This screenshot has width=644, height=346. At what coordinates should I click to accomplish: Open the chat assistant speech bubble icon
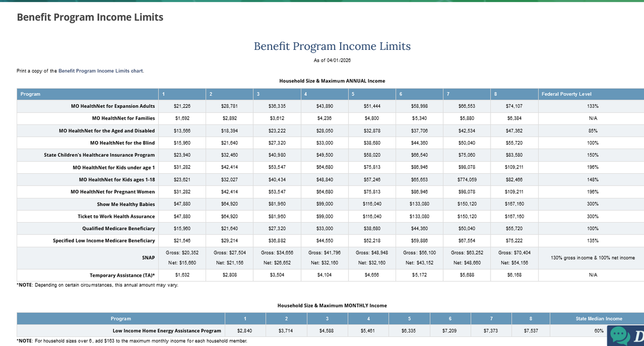[x=620, y=336]
